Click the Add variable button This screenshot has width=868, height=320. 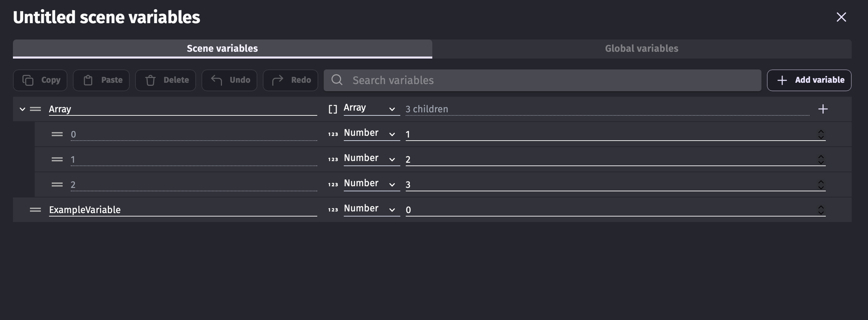pyautogui.click(x=809, y=80)
